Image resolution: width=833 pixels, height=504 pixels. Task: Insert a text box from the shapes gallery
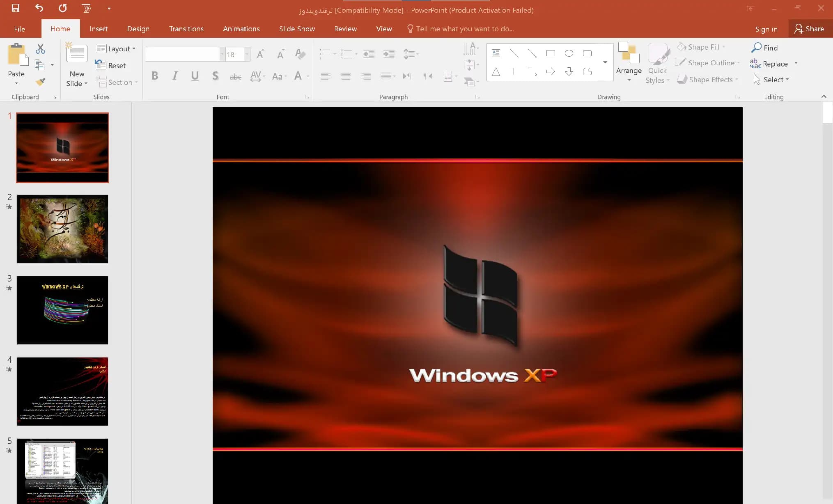pos(496,53)
